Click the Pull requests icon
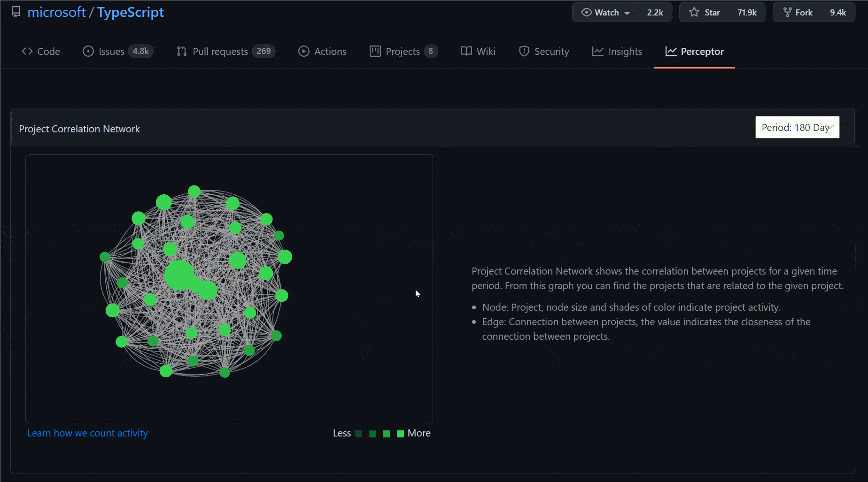868x482 pixels. click(x=181, y=51)
